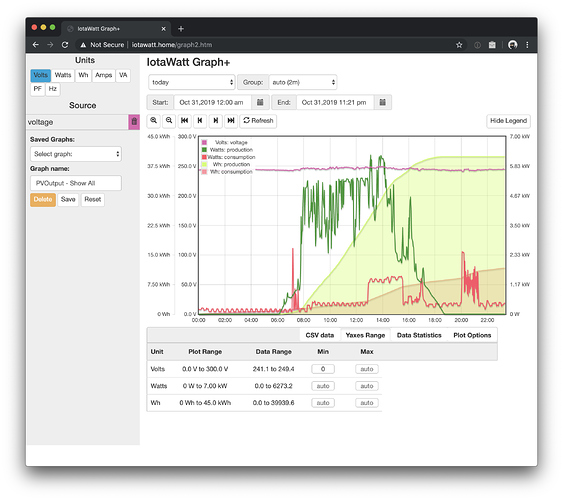Go back in browser history
Screen dimensions: 562x500
(x=35, y=45)
